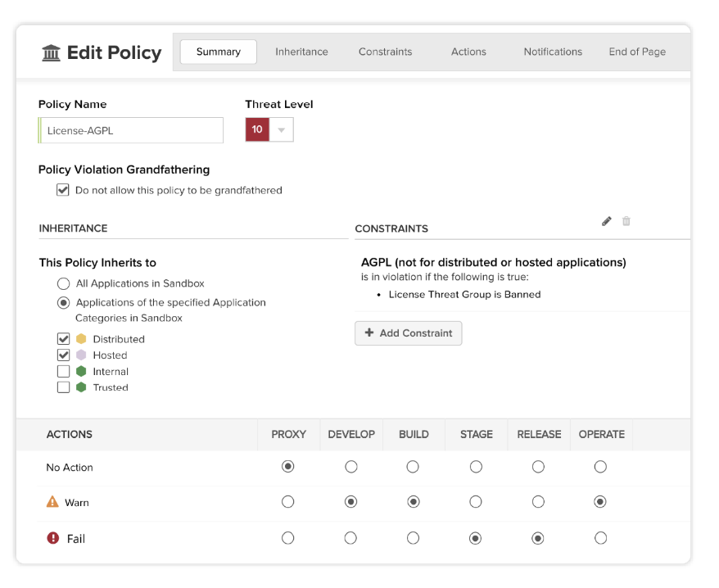
Task: Click the yellow Distributed hexagon icon
Action: [81, 339]
